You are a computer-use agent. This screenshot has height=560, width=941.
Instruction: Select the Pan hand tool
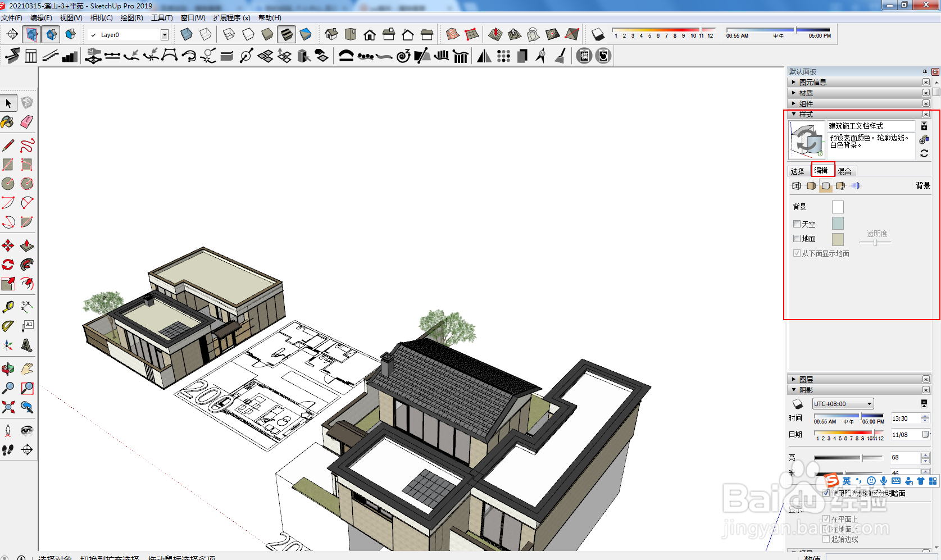coord(27,369)
